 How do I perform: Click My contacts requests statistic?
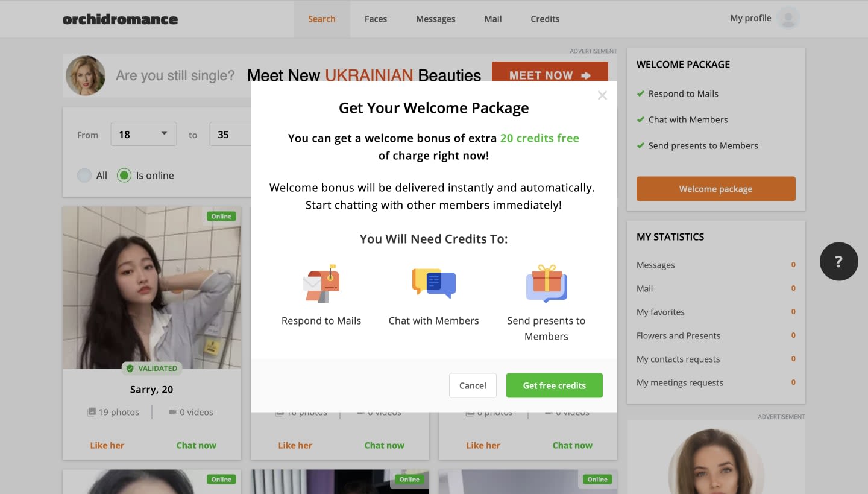(x=678, y=359)
